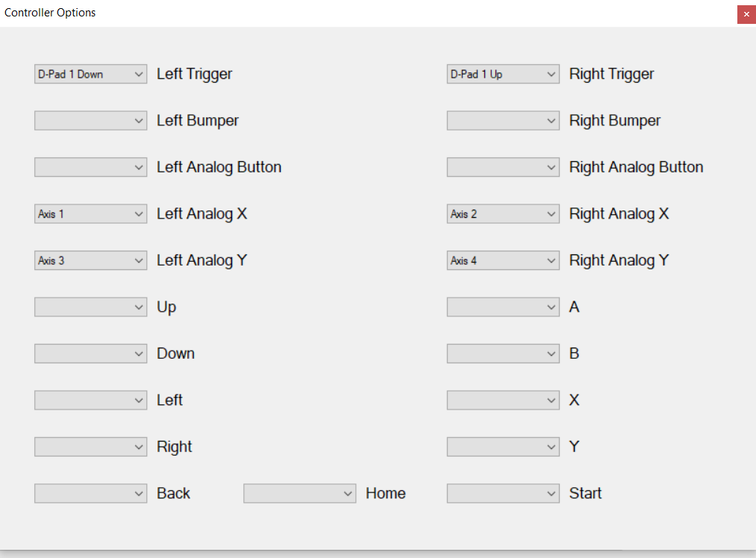Image resolution: width=756 pixels, height=558 pixels.
Task: Open the Y button mapping dropdown
Action: coord(503,447)
